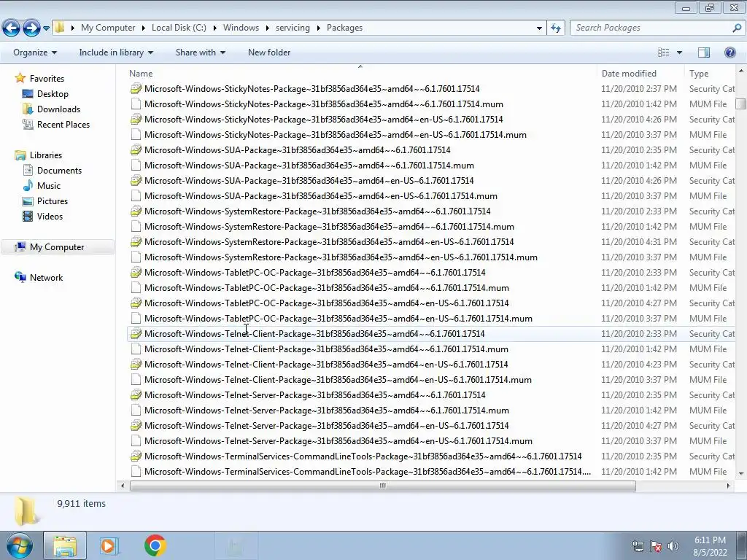
Task: Select the TerminalServices-CommandLineTools catalog icon
Action: point(136,456)
